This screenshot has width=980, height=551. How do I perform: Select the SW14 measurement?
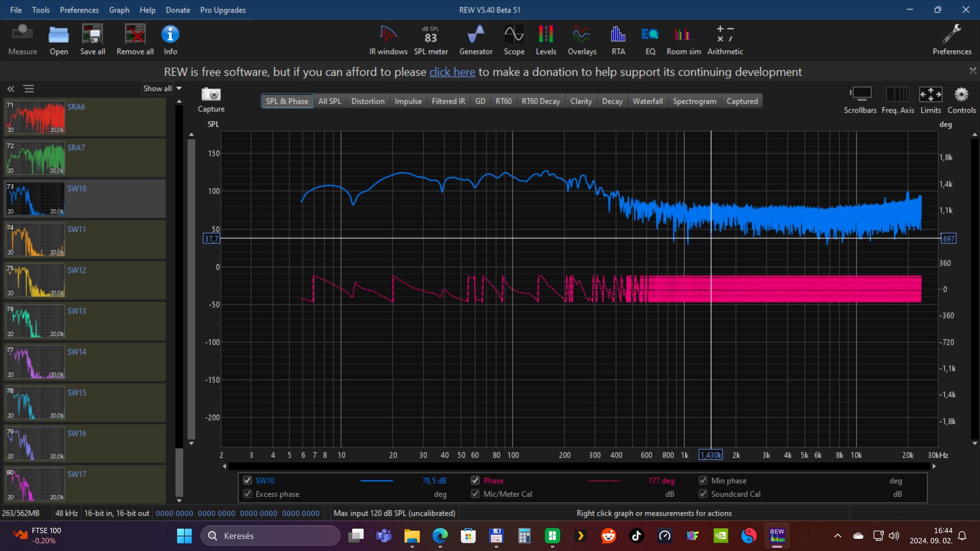click(85, 361)
